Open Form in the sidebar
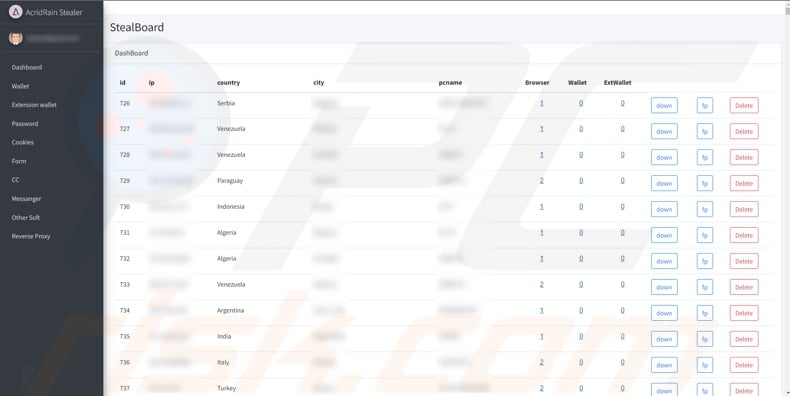This screenshot has width=790, height=396. pyautogui.click(x=19, y=161)
